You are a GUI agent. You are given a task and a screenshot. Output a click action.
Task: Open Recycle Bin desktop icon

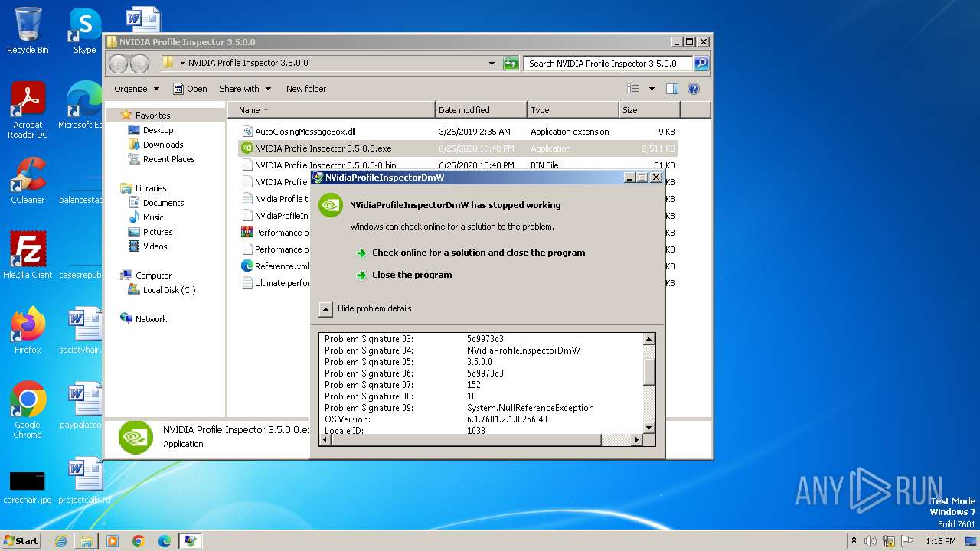[x=28, y=31]
